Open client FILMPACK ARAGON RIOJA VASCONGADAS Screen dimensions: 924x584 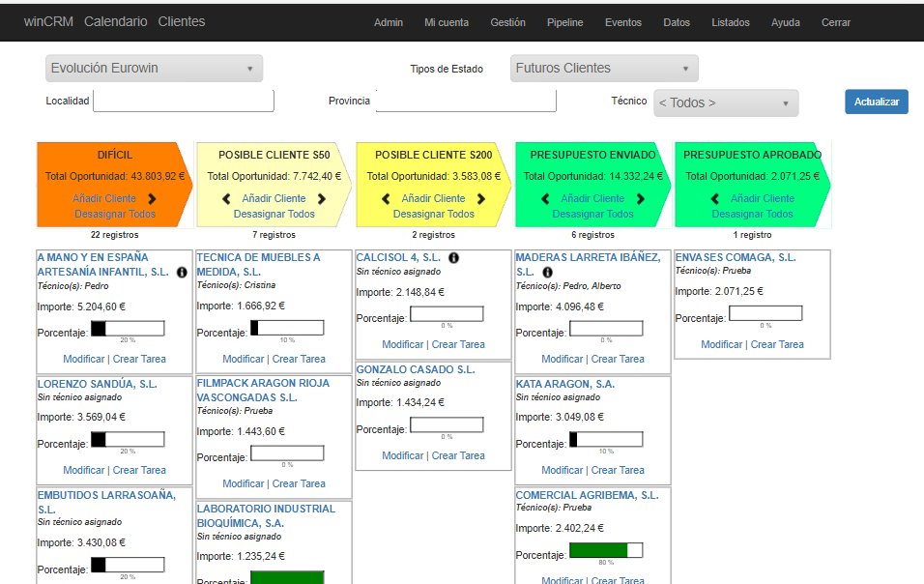coord(263,390)
